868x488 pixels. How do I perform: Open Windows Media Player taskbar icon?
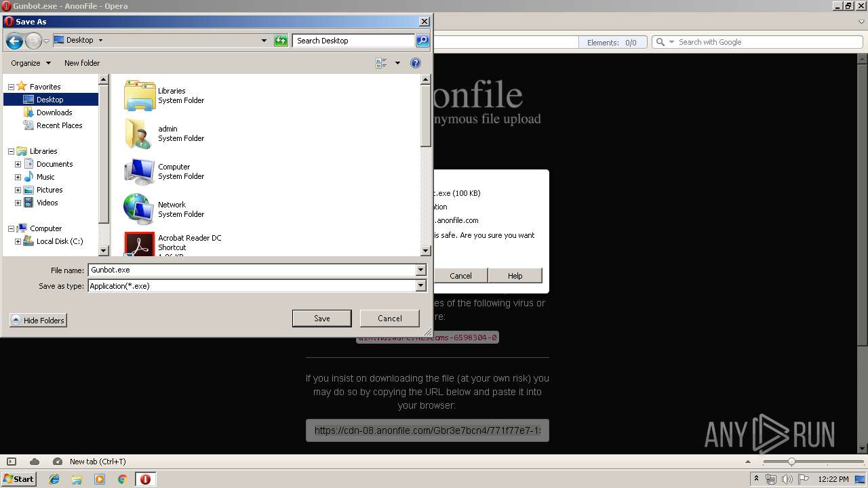pyautogui.click(x=100, y=479)
